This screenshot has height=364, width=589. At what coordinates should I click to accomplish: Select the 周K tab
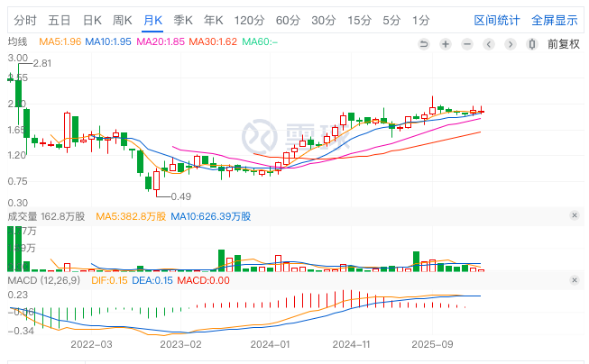coord(123,20)
